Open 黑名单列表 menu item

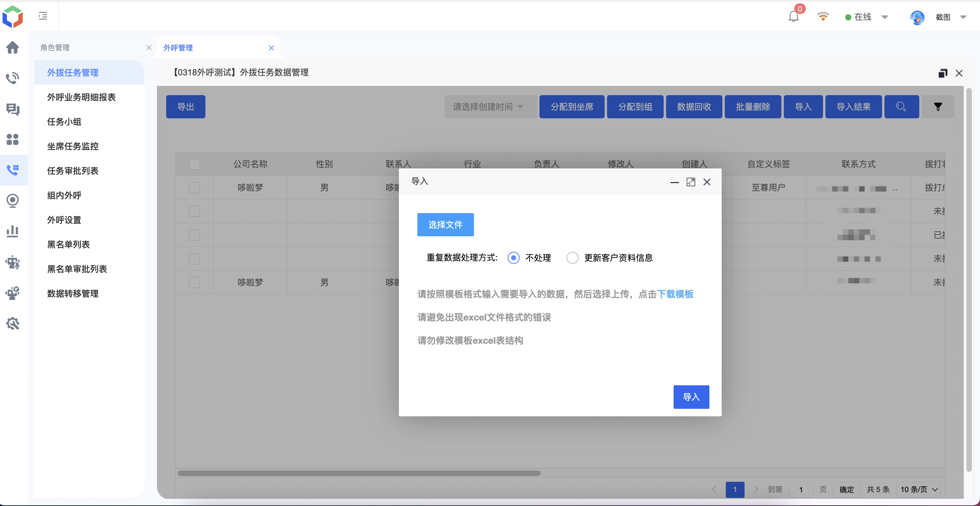[89, 244]
